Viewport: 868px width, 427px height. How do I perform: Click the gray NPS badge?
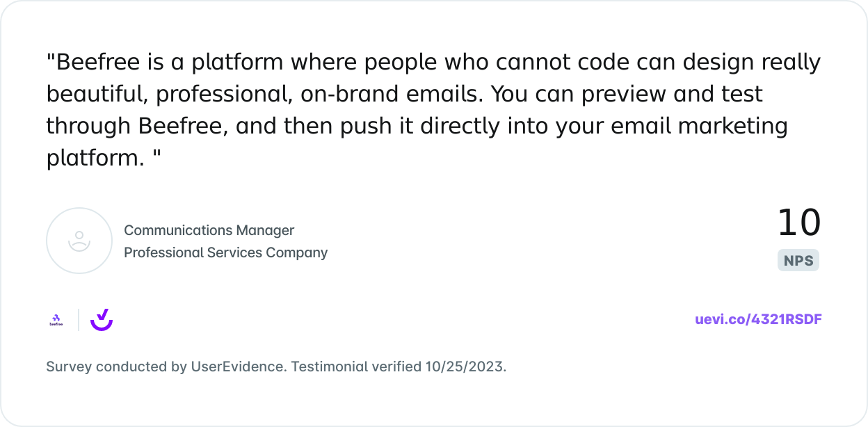(x=798, y=261)
